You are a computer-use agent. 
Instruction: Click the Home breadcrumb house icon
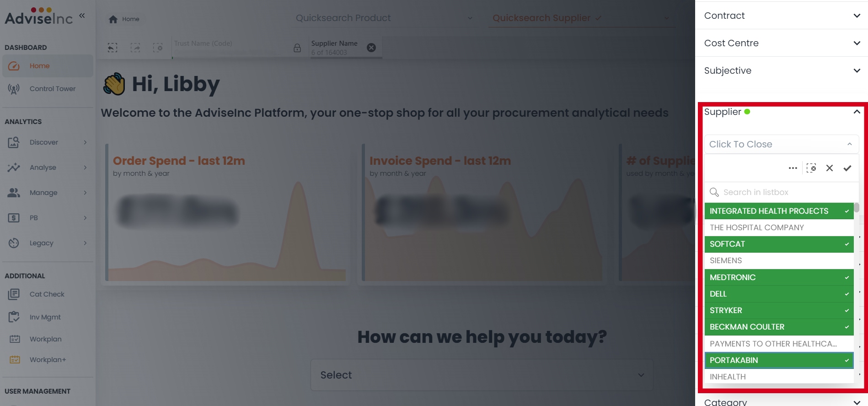click(x=113, y=19)
